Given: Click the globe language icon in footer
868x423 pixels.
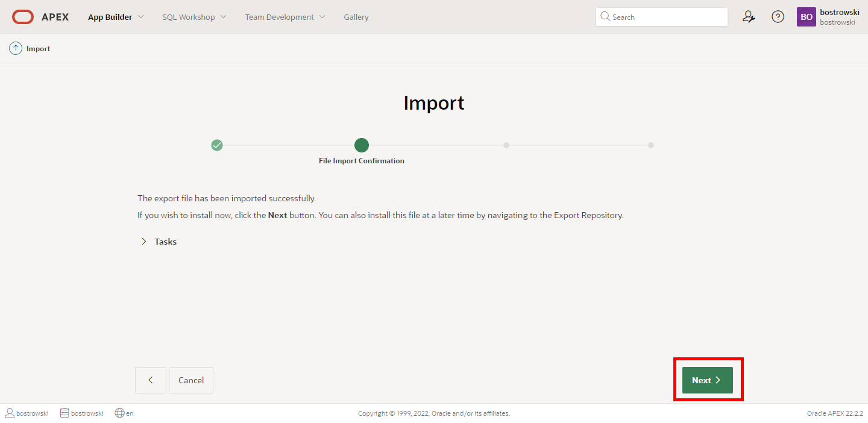Looking at the screenshot, I should (119, 413).
